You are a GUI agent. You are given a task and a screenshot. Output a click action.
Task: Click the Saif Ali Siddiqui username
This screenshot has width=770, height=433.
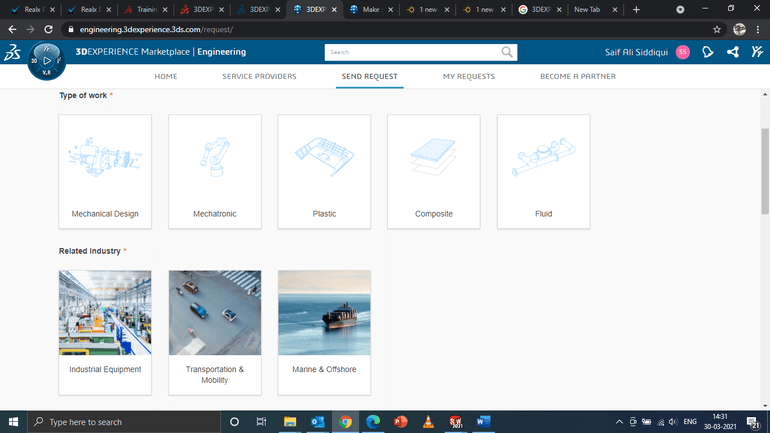point(636,52)
